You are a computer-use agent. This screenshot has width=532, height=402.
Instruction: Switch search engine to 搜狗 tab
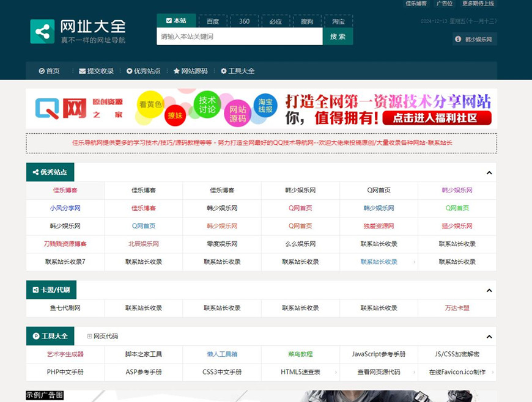[x=307, y=21]
